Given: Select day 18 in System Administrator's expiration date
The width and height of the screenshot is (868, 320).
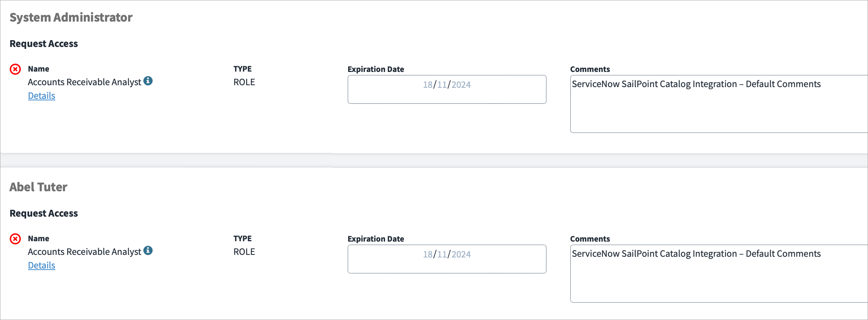Looking at the screenshot, I should click(428, 85).
